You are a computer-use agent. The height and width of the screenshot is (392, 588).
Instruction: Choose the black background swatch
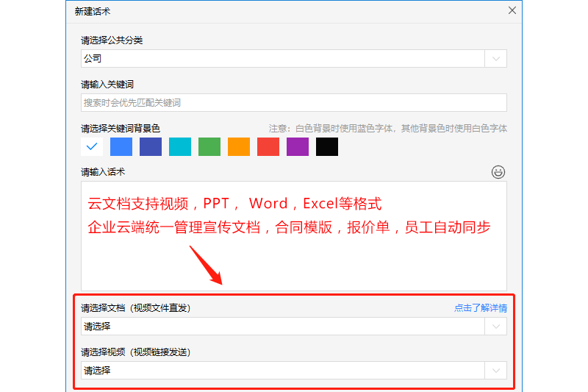tap(327, 146)
